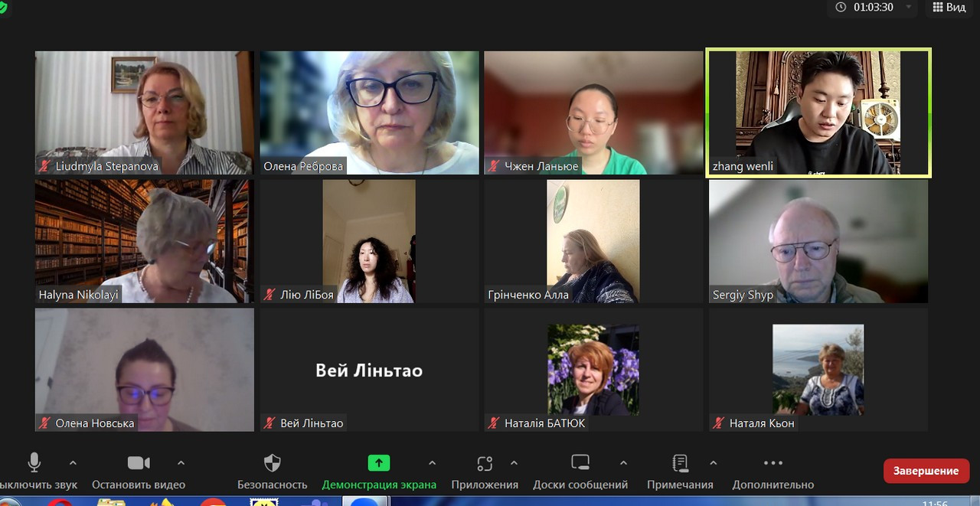This screenshot has height=506, width=980.
Task: Select Наталія БАТЮК profile photo with flowers
Action: (x=593, y=370)
